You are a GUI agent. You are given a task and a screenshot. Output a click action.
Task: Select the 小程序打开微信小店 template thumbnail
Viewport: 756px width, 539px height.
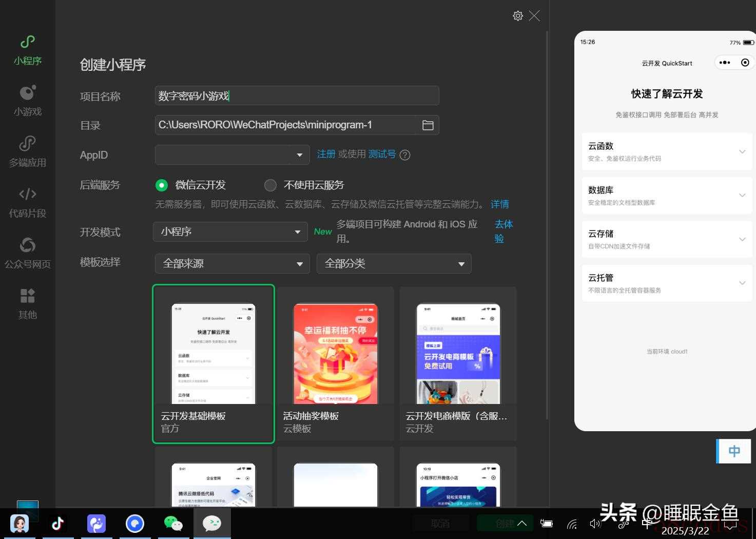point(458,485)
